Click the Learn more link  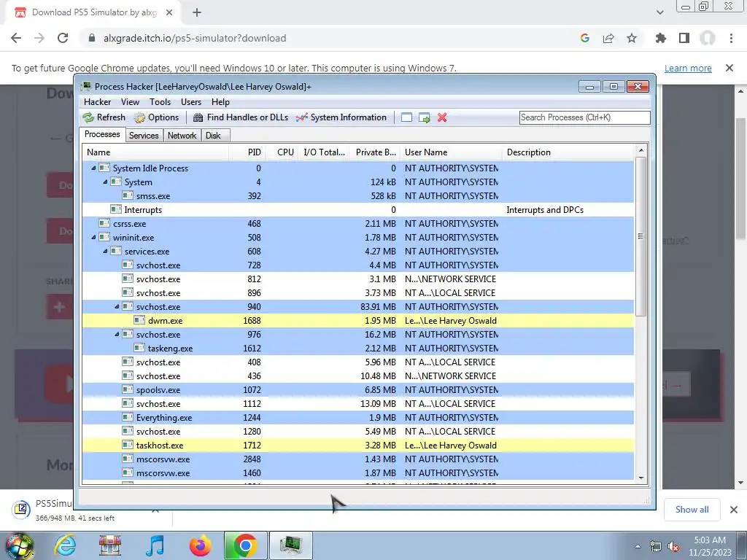(x=688, y=68)
